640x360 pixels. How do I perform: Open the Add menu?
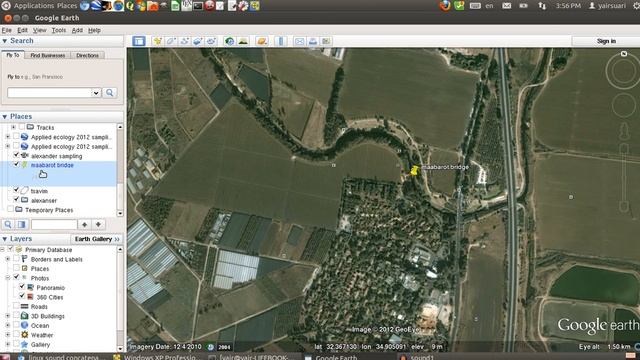point(77,30)
